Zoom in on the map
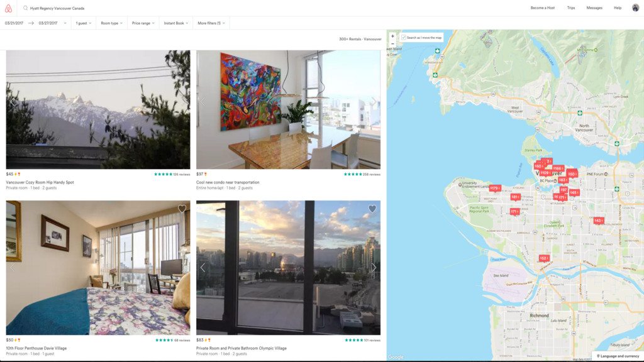The image size is (644, 362). pyautogui.click(x=392, y=36)
